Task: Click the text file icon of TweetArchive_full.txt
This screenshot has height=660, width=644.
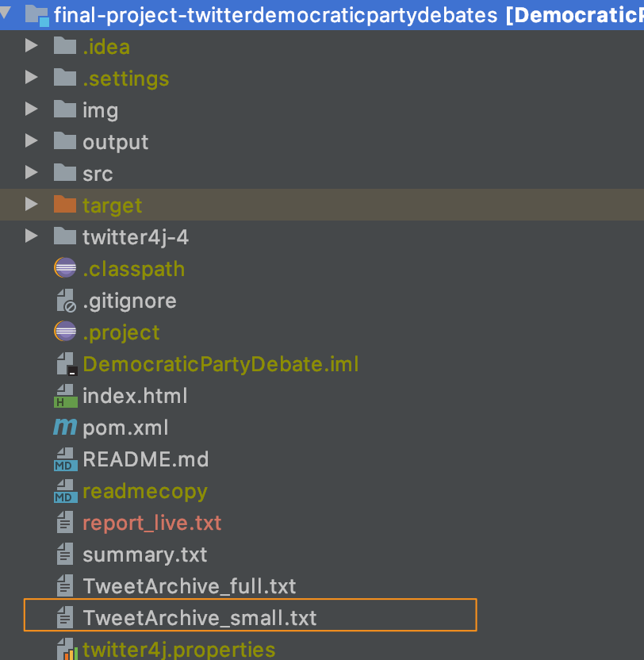Action: pos(65,585)
